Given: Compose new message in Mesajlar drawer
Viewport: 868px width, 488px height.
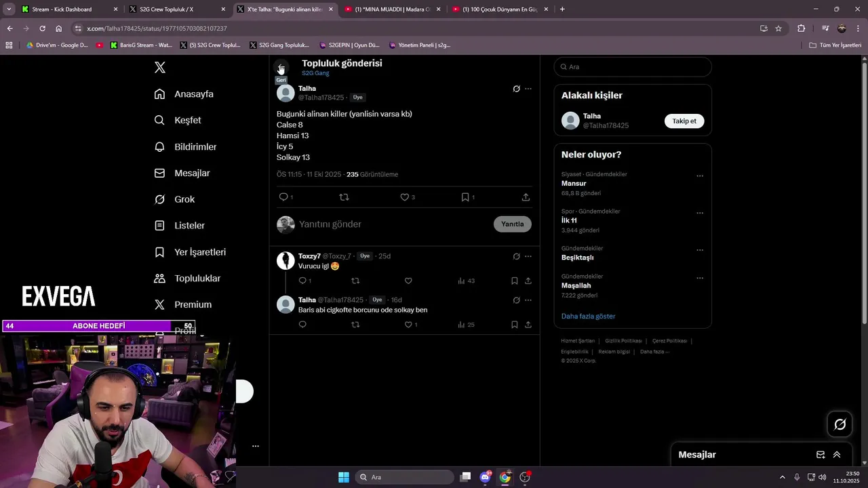Looking at the screenshot, I should (821, 455).
